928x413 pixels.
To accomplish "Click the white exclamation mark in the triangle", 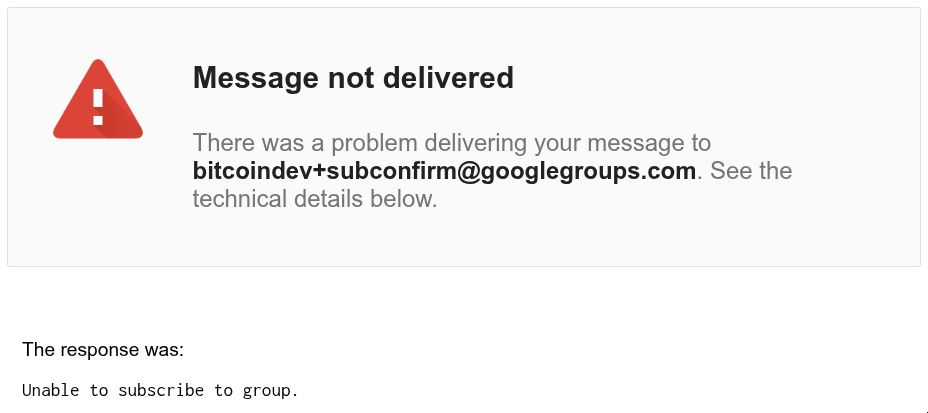I will coord(98,107).
